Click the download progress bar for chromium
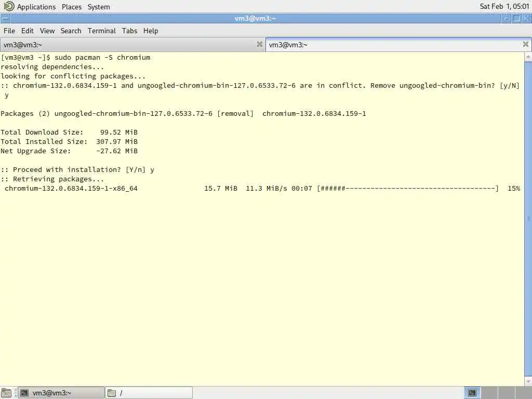Image resolution: width=532 pixels, height=399 pixels. 408,188
